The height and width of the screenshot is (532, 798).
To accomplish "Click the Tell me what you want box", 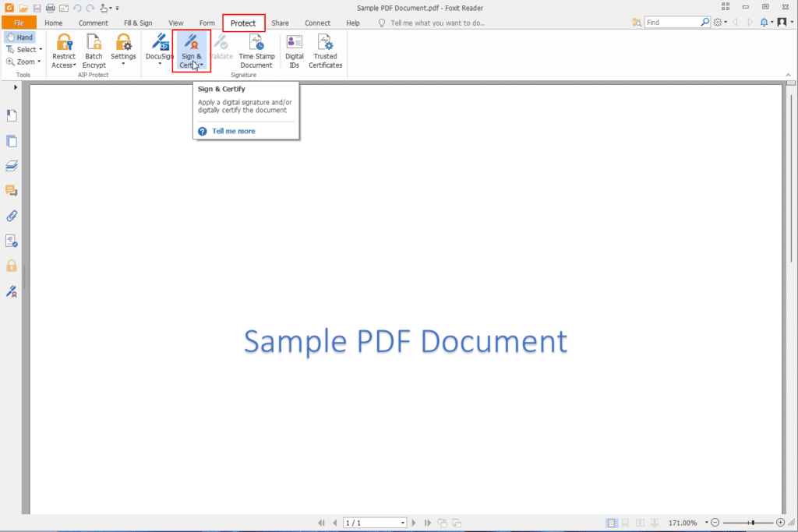I will [x=437, y=23].
